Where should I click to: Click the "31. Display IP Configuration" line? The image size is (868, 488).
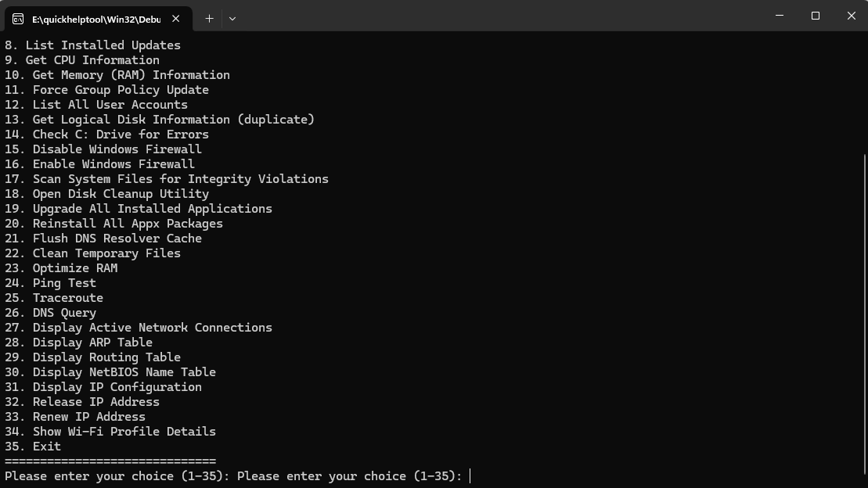[x=103, y=387]
